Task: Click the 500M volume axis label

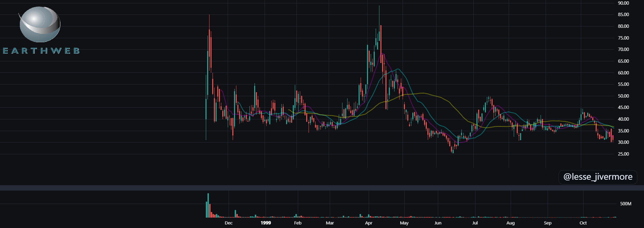Action: pos(626,204)
